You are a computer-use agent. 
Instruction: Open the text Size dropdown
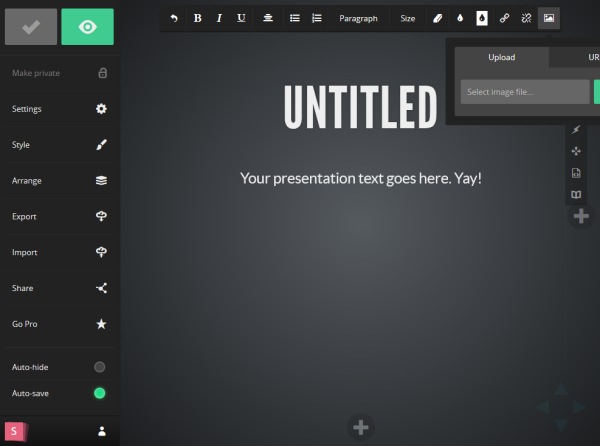pyautogui.click(x=407, y=18)
